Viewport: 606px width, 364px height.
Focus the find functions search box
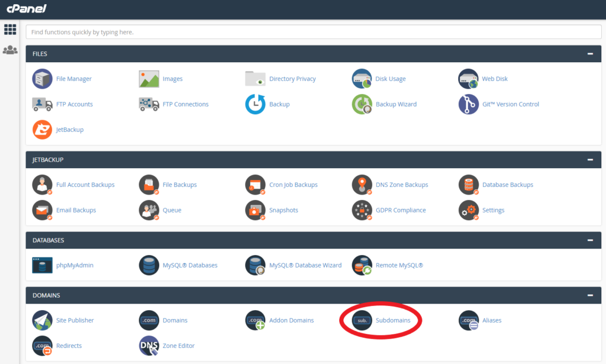coord(314,32)
